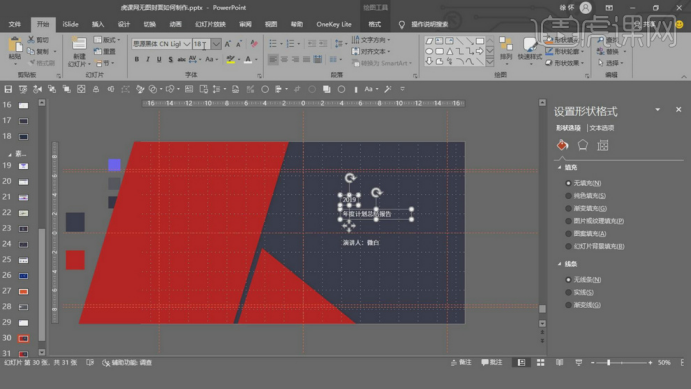The image size is (691, 389).
Task: Click the decrease font size icon
Action: tap(239, 44)
